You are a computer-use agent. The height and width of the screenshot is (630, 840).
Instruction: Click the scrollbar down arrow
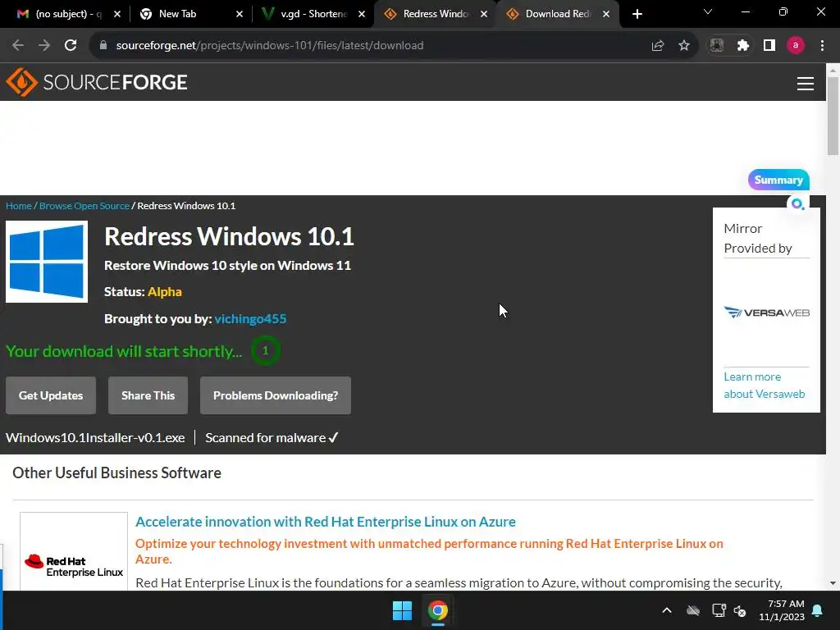pyautogui.click(x=833, y=583)
